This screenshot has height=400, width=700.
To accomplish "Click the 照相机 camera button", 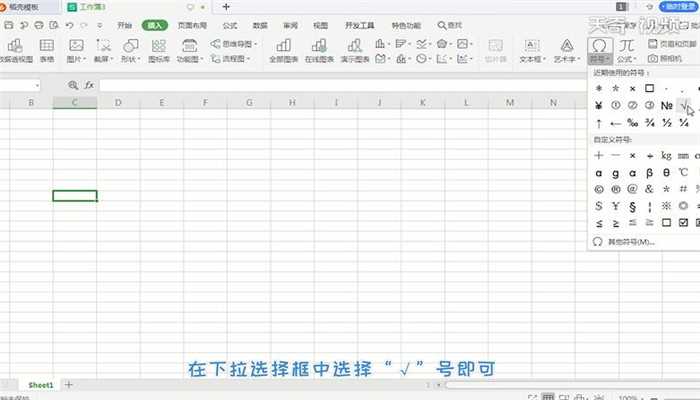I will pyautogui.click(x=665, y=58).
